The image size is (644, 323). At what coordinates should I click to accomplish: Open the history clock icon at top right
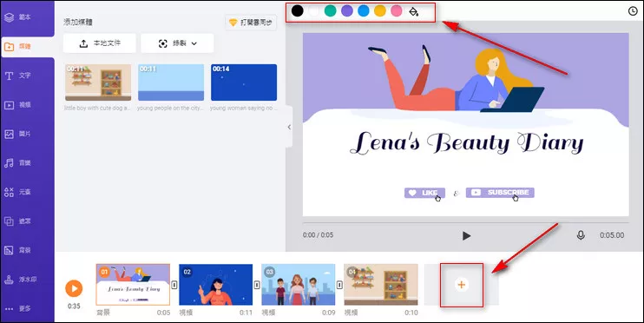(633, 11)
